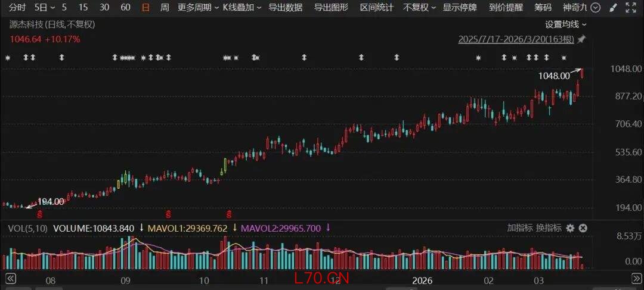Enter fullscreen with the expand icon
The image size is (644, 290).
pos(630,8)
